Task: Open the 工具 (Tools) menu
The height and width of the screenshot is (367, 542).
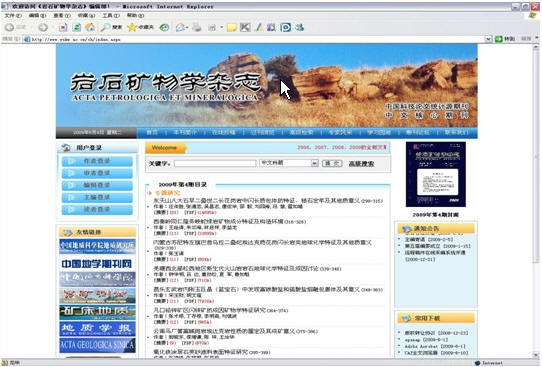Action: tap(111, 16)
